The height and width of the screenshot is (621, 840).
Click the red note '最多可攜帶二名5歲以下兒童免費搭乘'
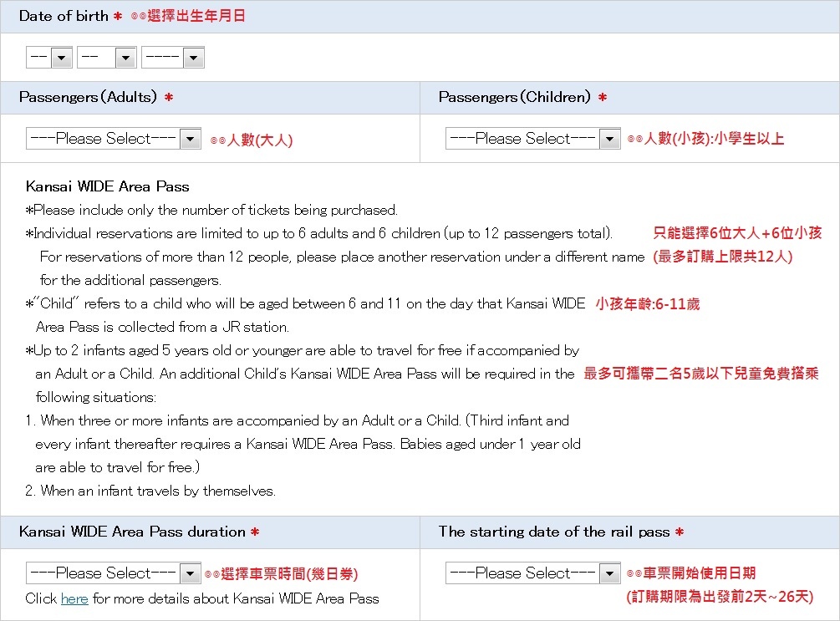701,374
